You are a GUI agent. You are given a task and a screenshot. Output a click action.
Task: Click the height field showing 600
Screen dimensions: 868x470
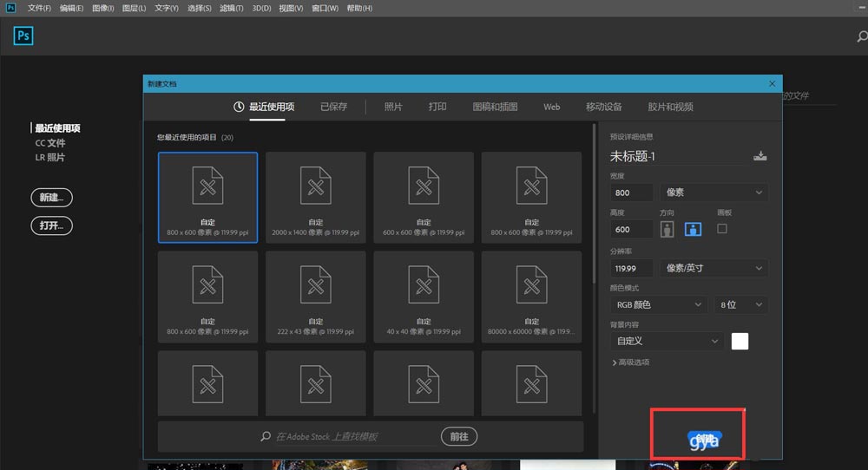[632, 229]
